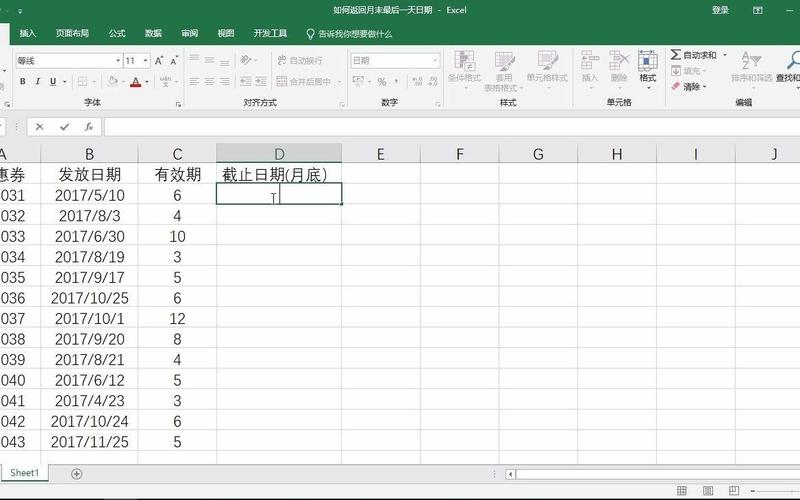Click the insert function fx button
The image size is (800, 500).
coord(88,127)
